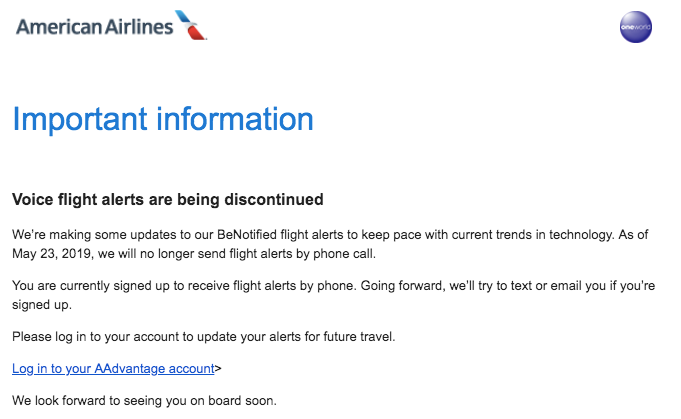Screen dimensions: 681x419
Task: Click the American Airlines eagle tail icon
Action: coord(191,25)
